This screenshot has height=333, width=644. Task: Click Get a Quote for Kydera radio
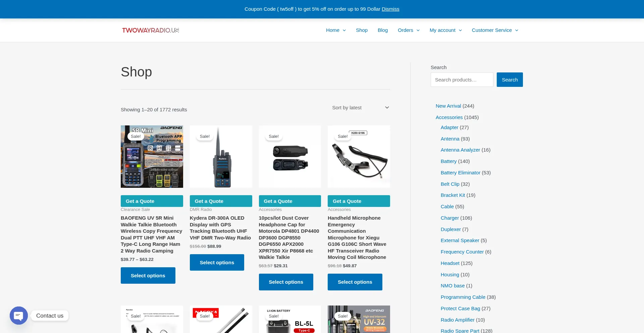pyautogui.click(x=221, y=201)
